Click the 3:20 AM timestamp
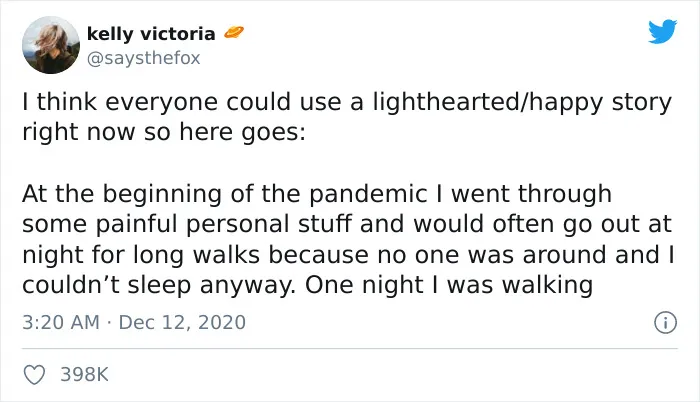This screenshot has width=700, height=402. (61, 322)
